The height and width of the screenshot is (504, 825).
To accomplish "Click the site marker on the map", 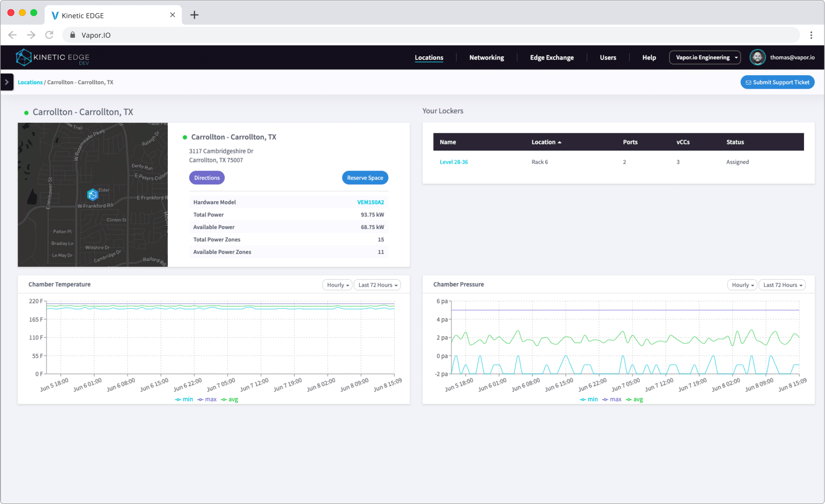I will (x=92, y=195).
